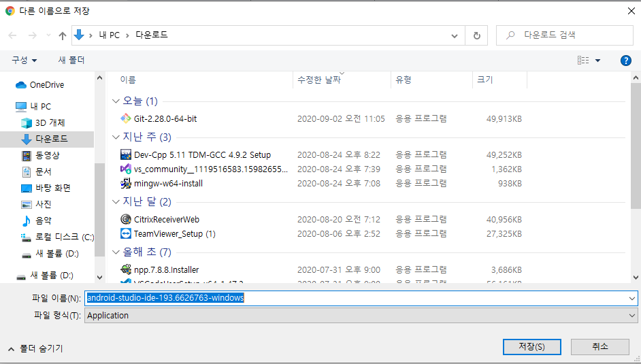Image resolution: width=641 pixels, height=364 pixels.
Task: Open the address bar history dropdown
Action: pyautogui.click(x=454, y=35)
